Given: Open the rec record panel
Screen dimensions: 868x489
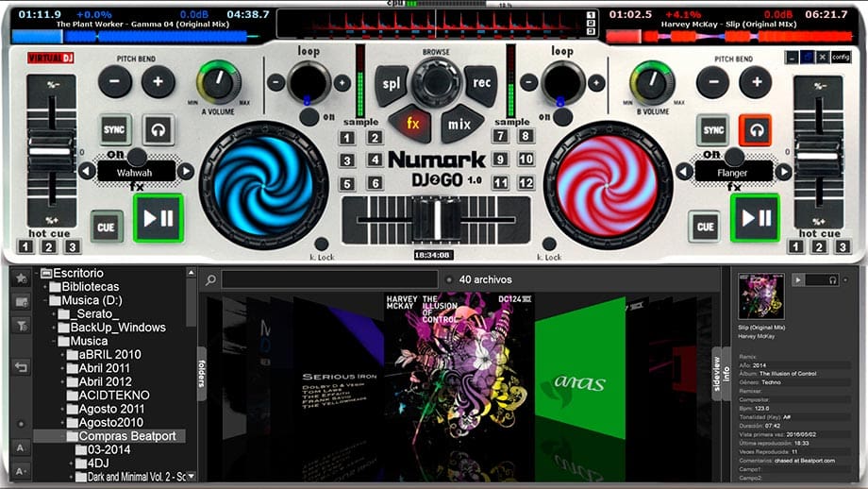Looking at the screenshot, I should (x=480, y=84).
